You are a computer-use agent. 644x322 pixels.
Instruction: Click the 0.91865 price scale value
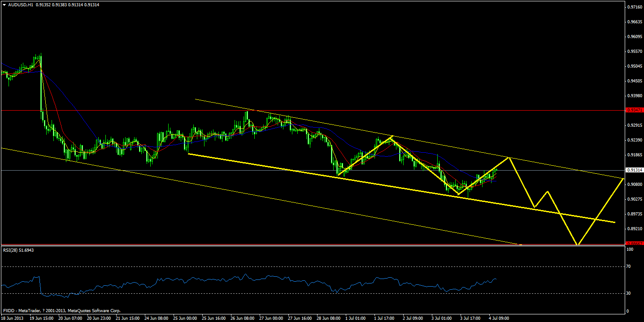635,155
